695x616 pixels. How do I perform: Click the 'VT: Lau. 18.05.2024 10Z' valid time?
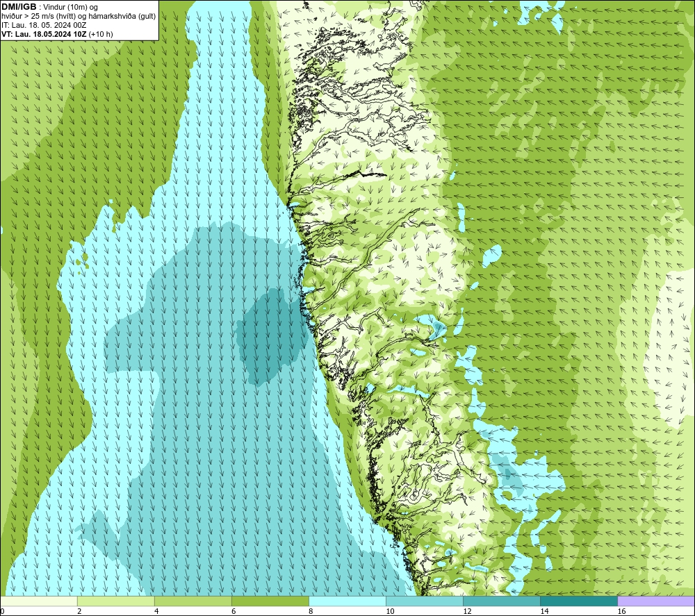[x=44, y=34]
